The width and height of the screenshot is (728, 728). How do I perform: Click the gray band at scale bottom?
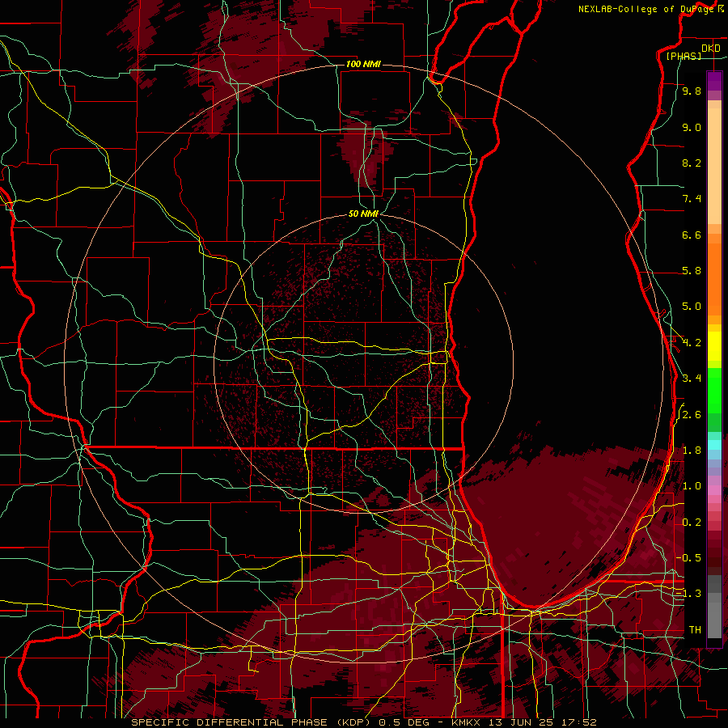coord(714,607)
